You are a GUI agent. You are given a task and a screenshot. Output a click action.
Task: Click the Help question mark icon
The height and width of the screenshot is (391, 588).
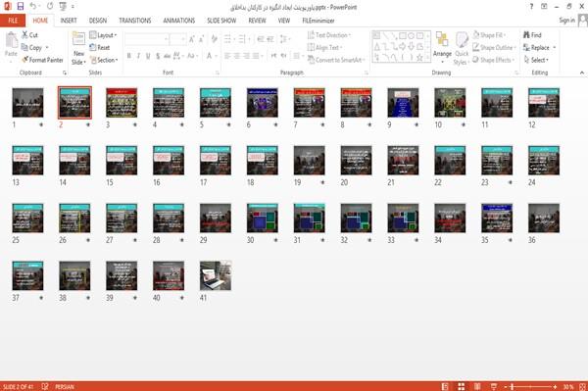click(531, 7)
